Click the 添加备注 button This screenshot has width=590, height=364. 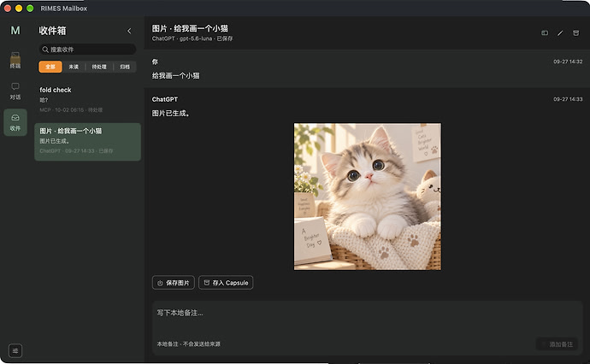(557, 344)
